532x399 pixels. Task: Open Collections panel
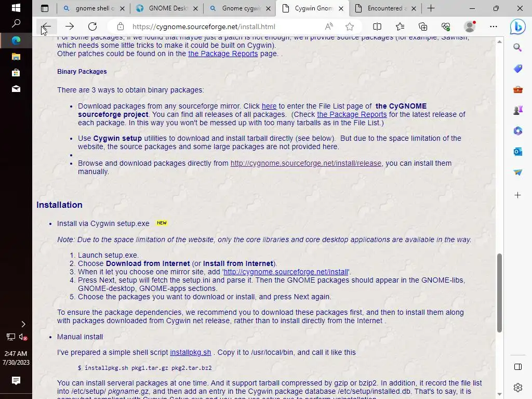423,26
